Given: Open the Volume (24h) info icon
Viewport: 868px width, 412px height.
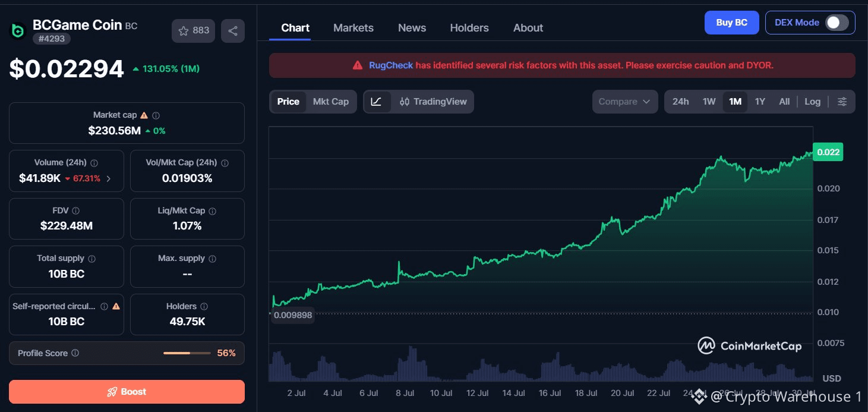Looking at the screenshot, I should coord(94,163).
